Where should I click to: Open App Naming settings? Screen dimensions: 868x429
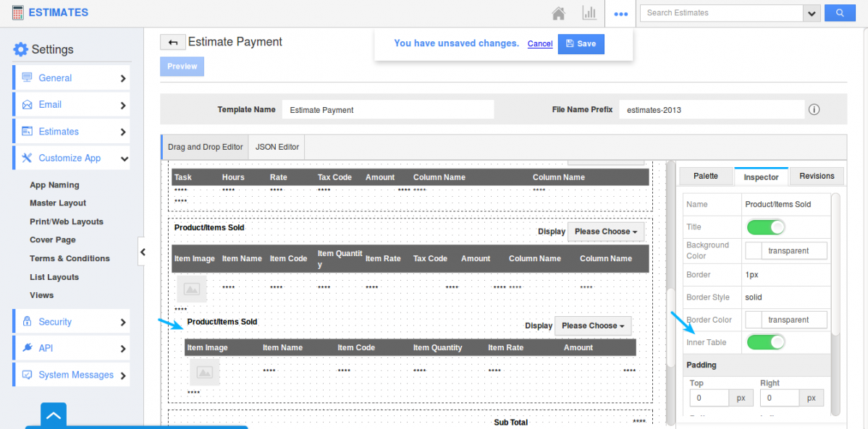click(x=54, y=185)
